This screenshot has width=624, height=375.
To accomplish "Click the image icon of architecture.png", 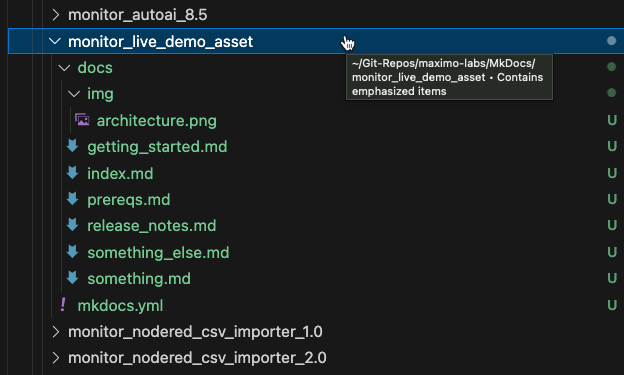I will pos(82,120).
